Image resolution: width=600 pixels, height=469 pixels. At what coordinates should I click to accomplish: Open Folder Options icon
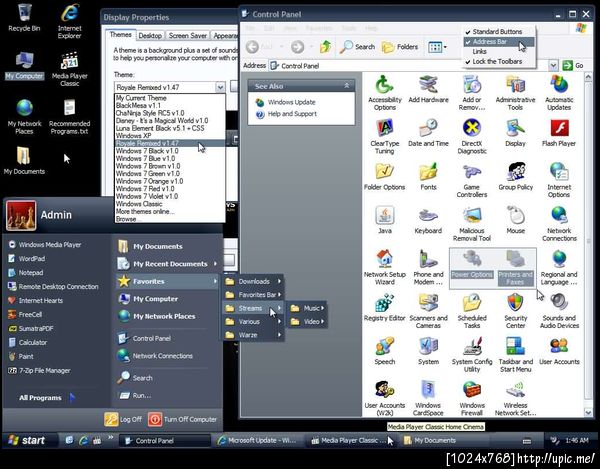[x=384, y=177]
